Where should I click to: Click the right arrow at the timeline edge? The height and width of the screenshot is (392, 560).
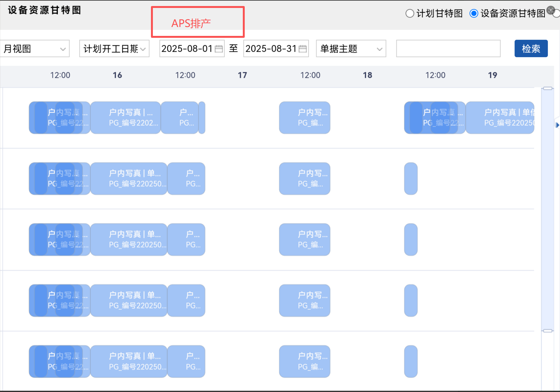[x=558, y=125]
